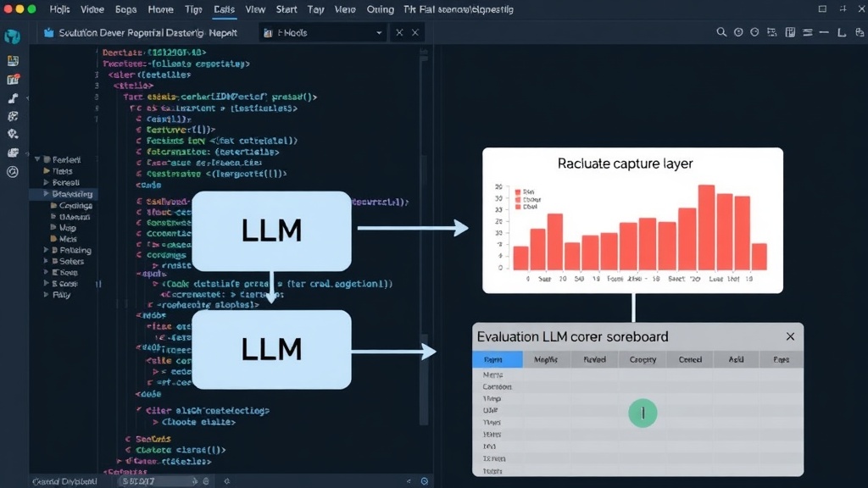Close the Evaluation LLM scoreboard dialog

790,336
